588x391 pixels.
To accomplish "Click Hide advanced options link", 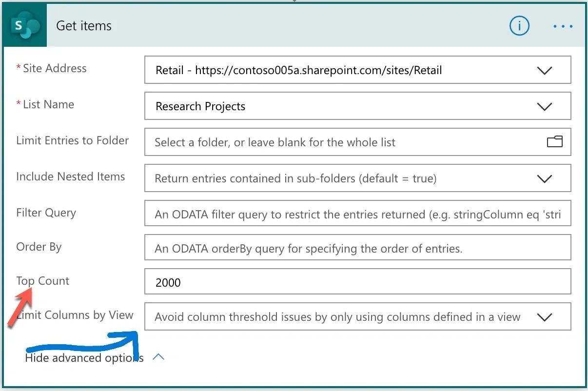I will 84,358.
